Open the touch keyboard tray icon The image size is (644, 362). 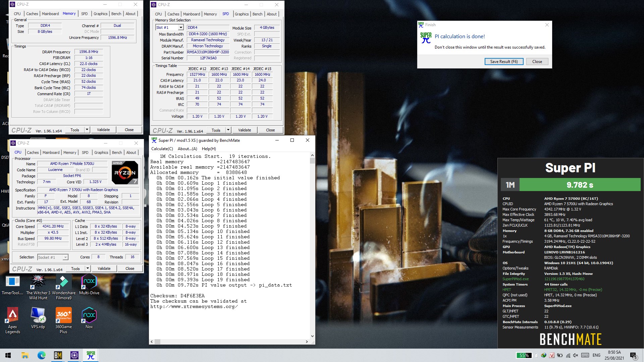click(585, 355)
